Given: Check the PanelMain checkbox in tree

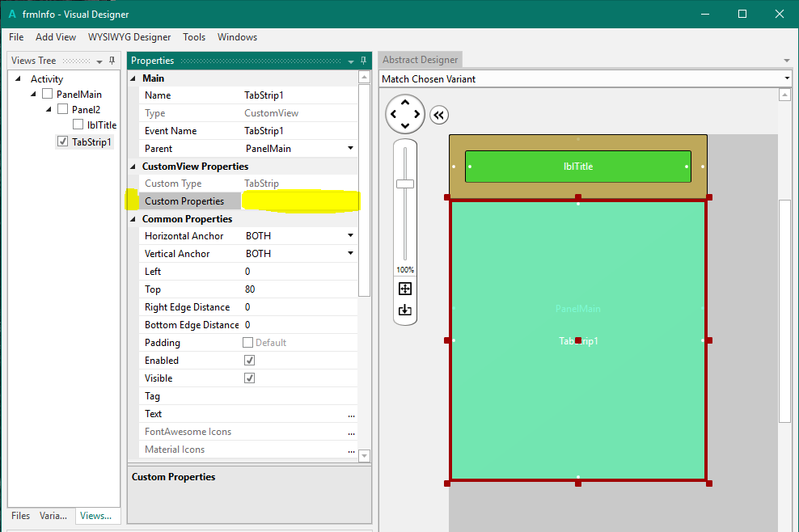Looking at the screenshot, I should tap(47, 95).
